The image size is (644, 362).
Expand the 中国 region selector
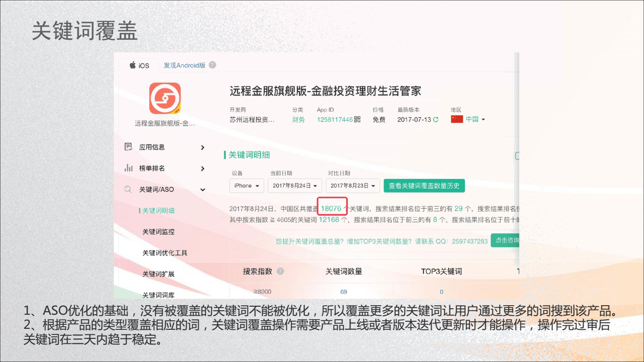(x=475, y=120)
